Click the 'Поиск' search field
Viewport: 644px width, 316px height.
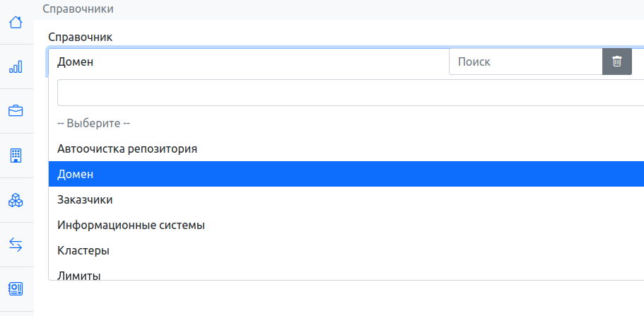coord(525,62)
